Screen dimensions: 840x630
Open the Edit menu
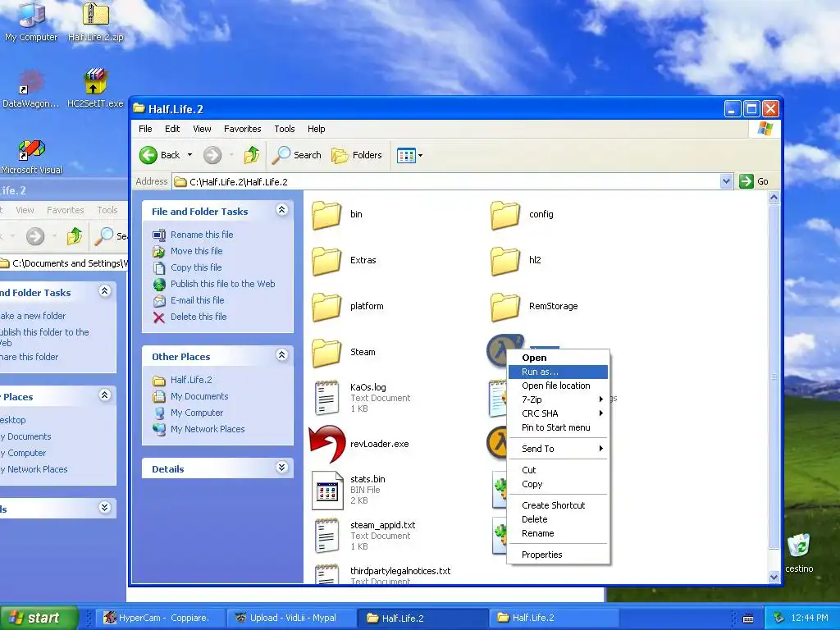(172, 129)
